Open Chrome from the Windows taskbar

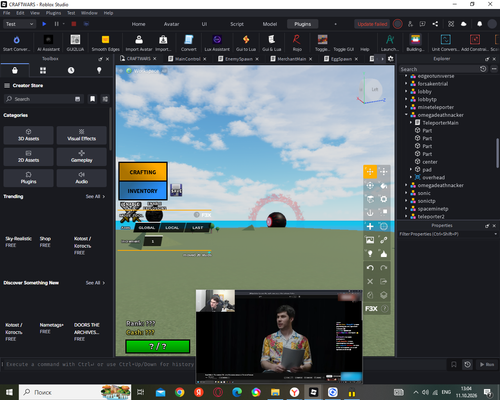[180, 392]
